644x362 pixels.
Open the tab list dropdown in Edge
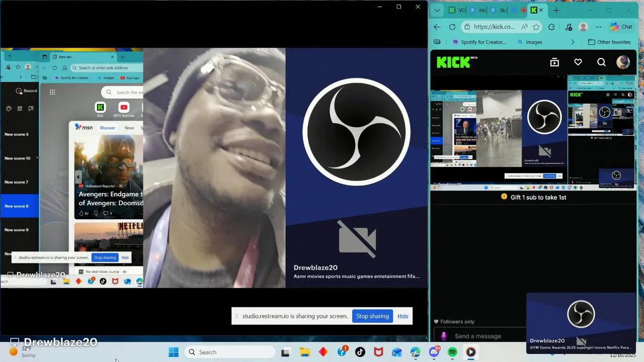click(437, 10)
